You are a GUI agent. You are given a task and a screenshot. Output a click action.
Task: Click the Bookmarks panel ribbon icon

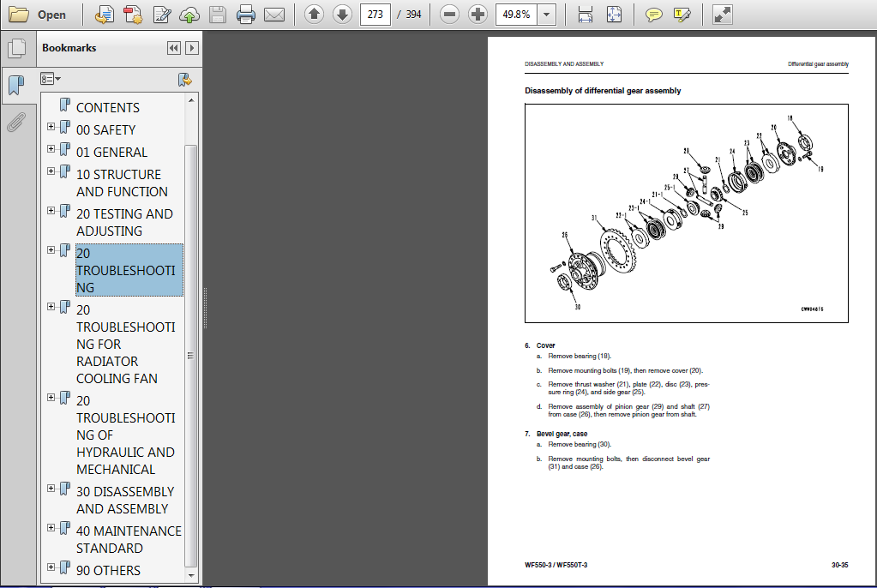pos(17,85)
